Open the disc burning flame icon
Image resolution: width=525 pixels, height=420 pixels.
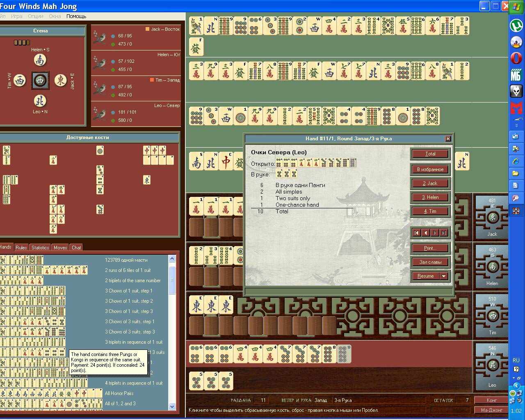[516, 41]
